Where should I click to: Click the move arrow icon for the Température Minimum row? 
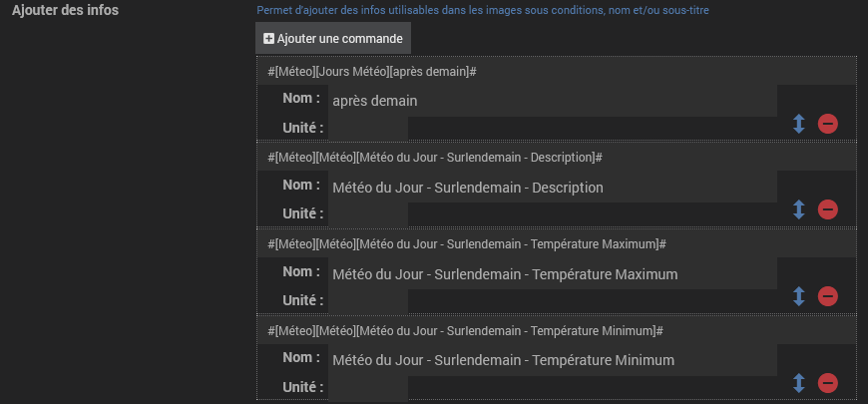[798, 383]
